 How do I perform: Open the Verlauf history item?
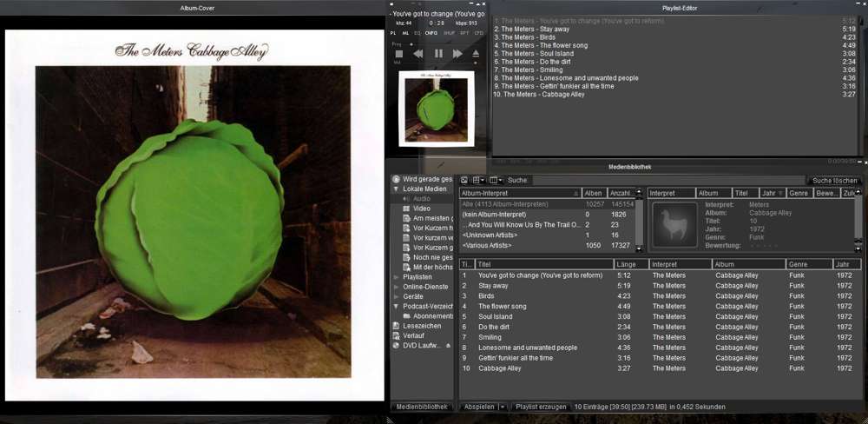(413, 335)
